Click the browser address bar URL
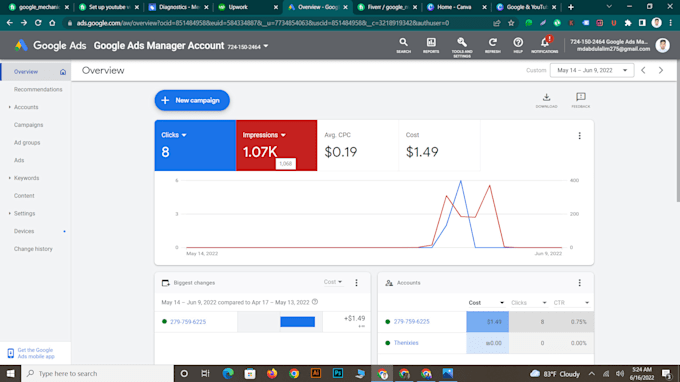 262,23
